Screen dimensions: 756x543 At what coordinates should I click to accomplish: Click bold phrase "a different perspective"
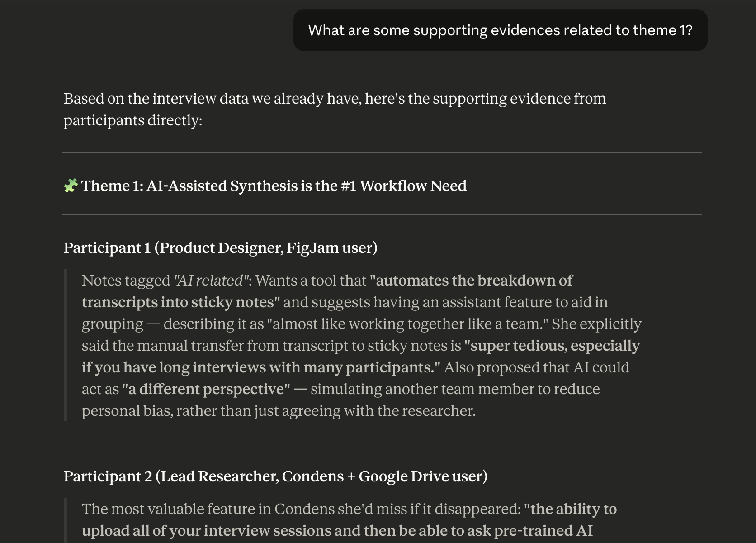pyautogui.click(x=206, y=389)
